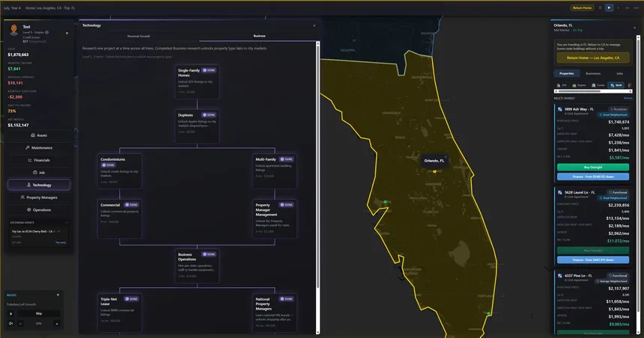
Task: Click Return Home — Los Angeles, CA
Action: pyautogui.click(x=593, y=58)
